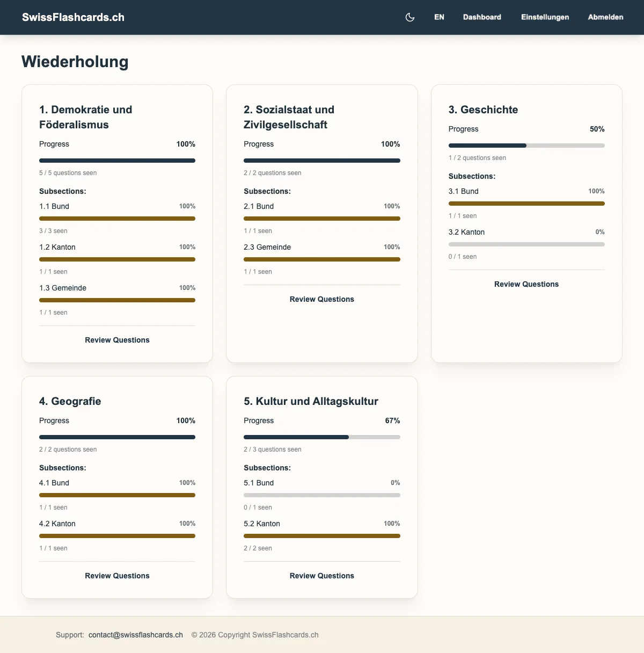Review questions for Kultur und Alltagskultur

coord(321,575)
